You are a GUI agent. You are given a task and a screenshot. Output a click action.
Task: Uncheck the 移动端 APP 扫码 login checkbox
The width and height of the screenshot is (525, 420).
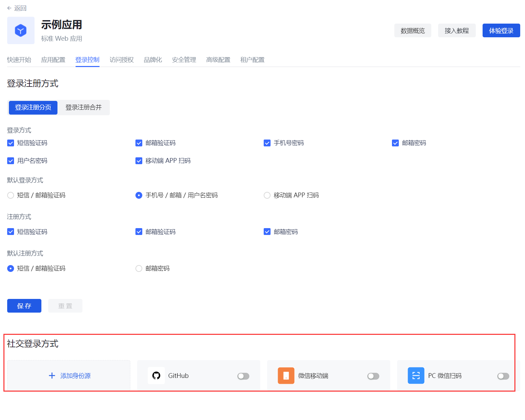point(139,161)
